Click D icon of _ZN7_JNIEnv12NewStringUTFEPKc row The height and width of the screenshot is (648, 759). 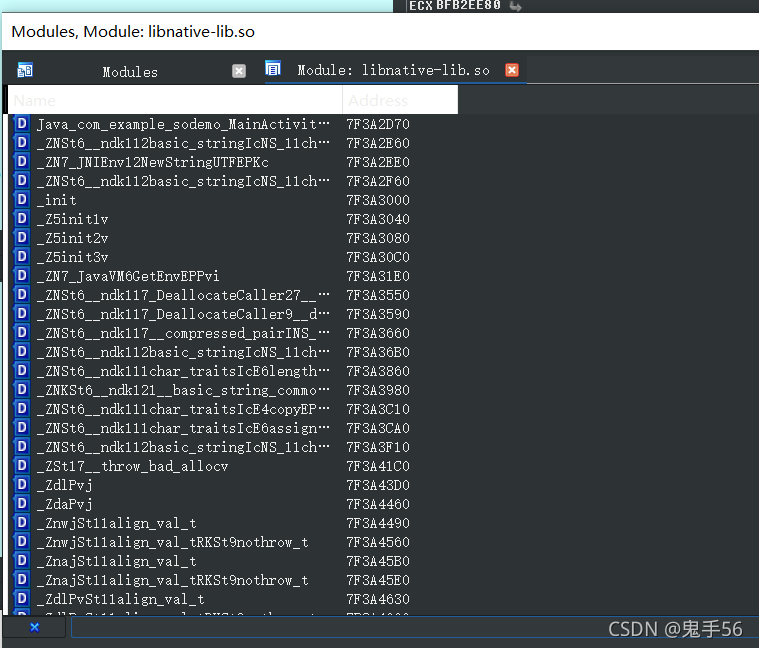pos(22,162)
